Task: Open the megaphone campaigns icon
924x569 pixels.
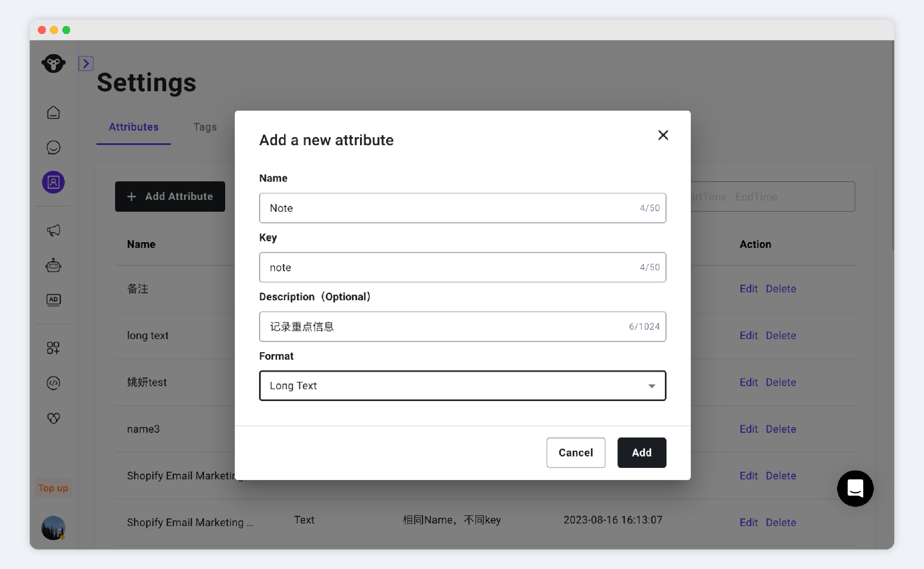Action: (54, 230)
